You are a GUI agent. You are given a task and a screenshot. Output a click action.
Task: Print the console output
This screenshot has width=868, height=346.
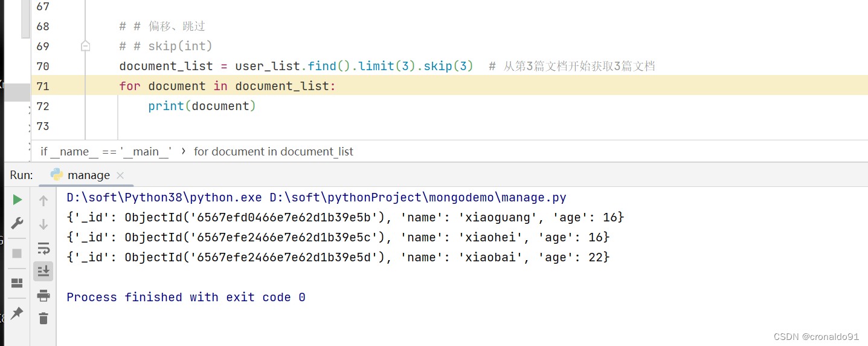tap(43, 295)
